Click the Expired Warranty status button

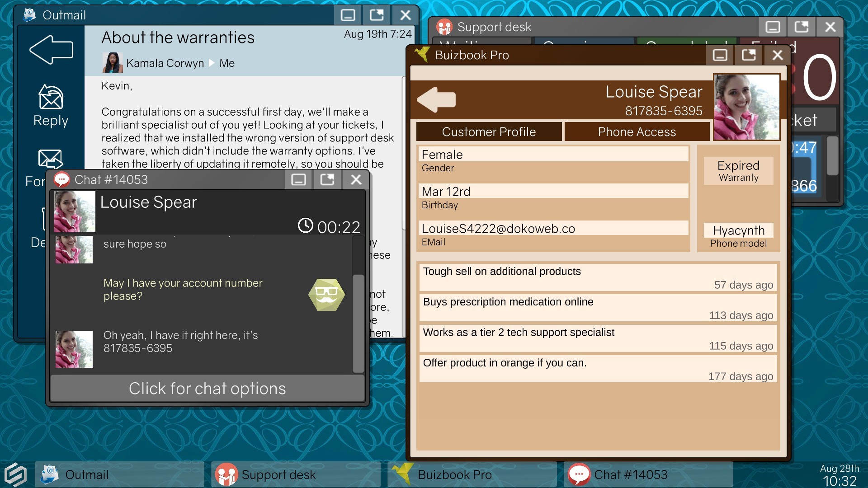tap(739, 171)
